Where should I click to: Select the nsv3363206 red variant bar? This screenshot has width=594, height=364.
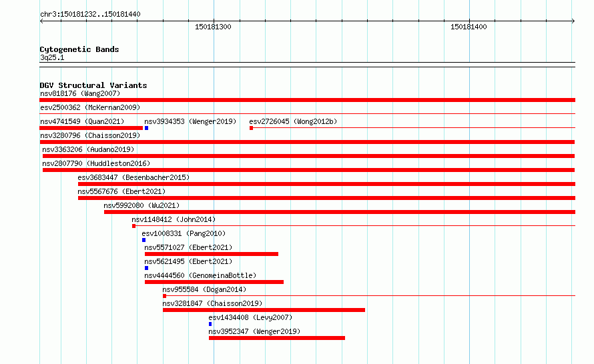309,156
